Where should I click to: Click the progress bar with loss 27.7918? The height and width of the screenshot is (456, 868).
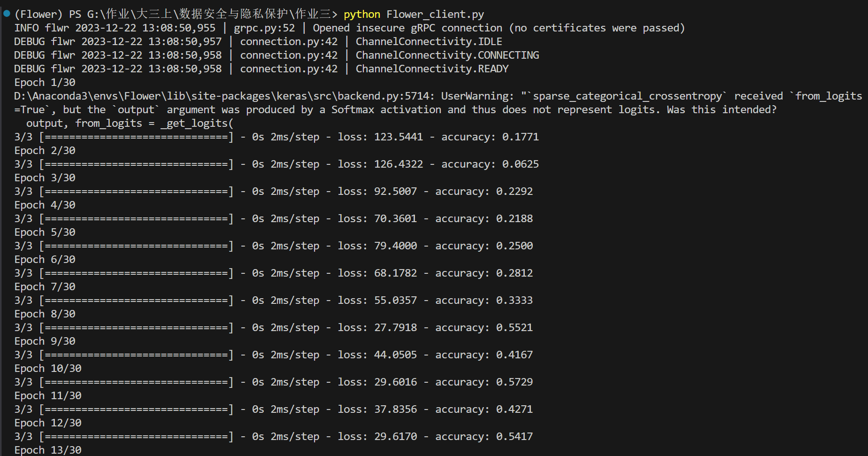(x=136, y=328)
